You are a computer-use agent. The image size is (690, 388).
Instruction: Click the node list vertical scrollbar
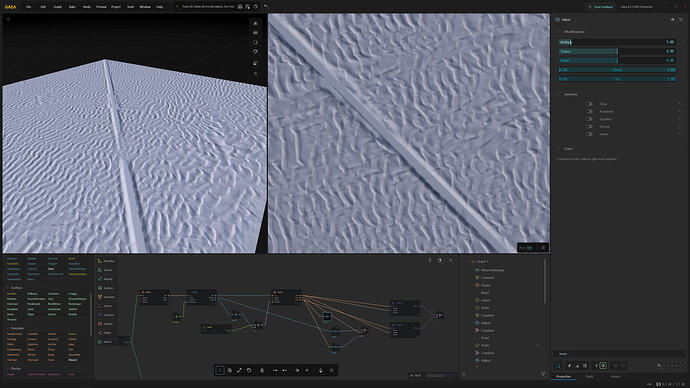(545, 282)
